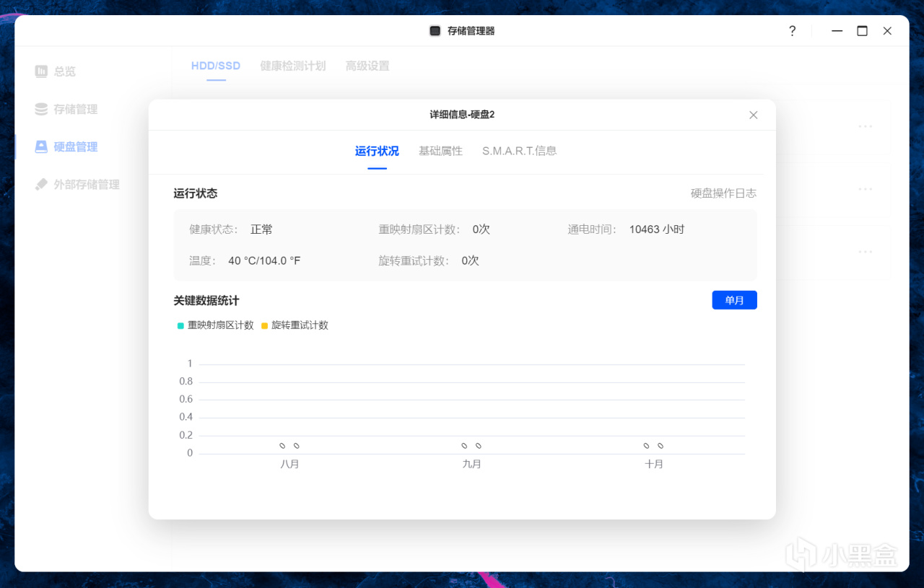This screenshot has height=588, width=924.
Task: Close the 存储管理器 window
Action: point(887,31)
